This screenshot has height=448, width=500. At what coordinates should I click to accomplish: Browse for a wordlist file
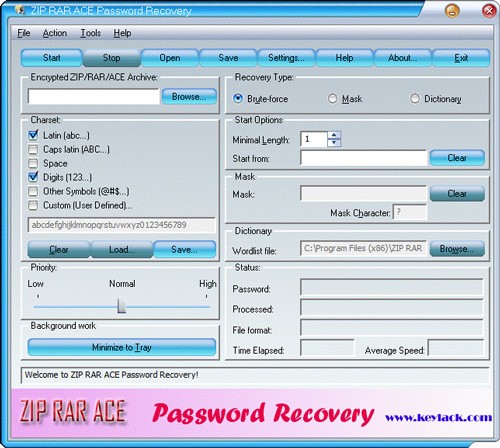tap(457, 249)
